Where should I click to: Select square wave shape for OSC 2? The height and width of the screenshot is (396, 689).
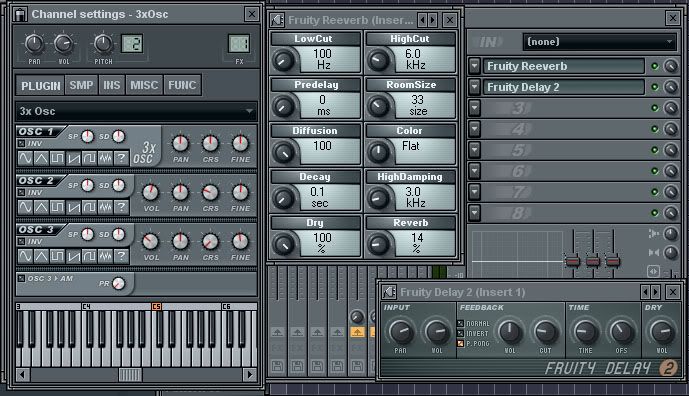tap(57, 207)
